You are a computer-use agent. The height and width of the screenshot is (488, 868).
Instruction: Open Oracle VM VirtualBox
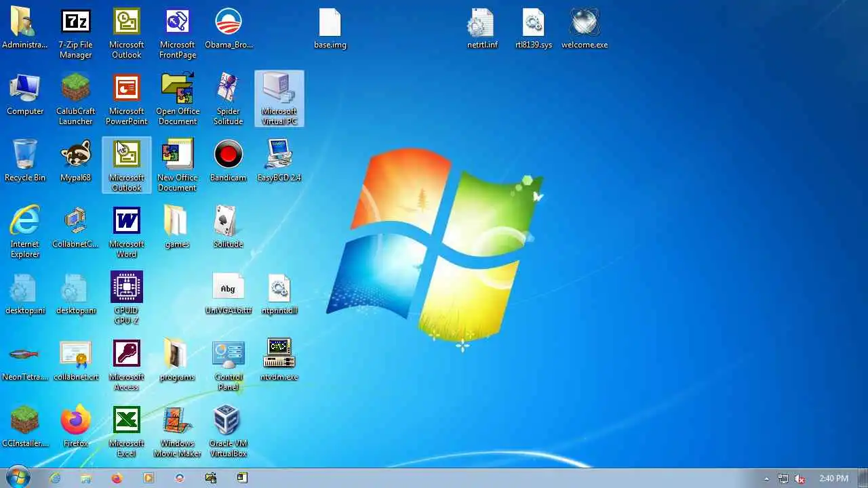228,432
